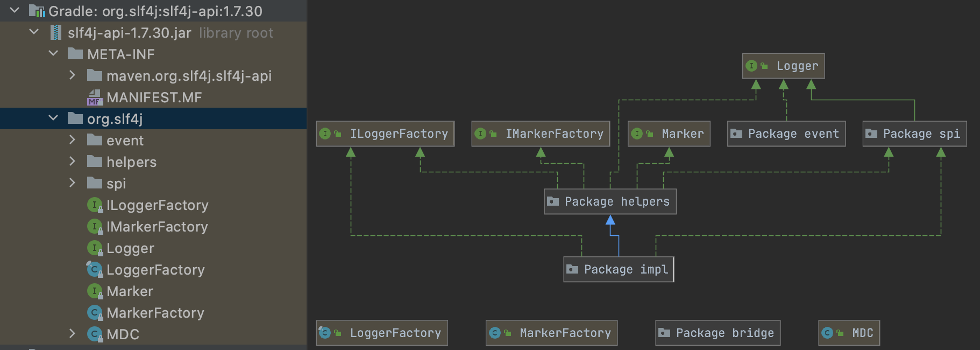Click the interface icon on Logger diagram node

(751, 66)
